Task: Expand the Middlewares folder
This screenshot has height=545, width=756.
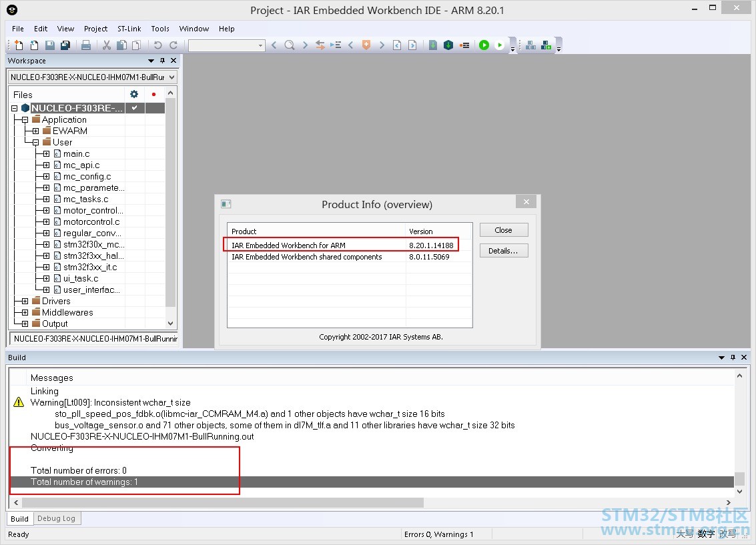Action: tap(25, 313)
